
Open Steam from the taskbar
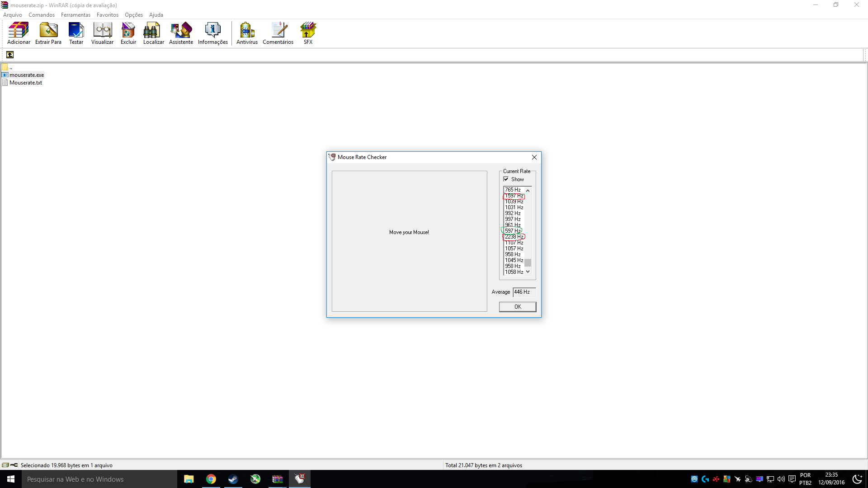pyautogui.click(x=233, y=479)
